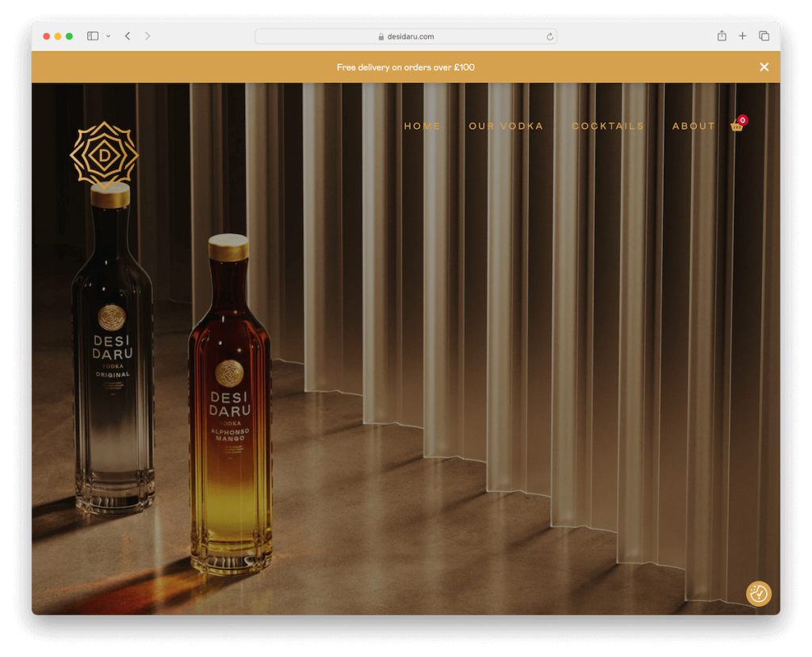
Task: Open the Safari share menu
Action: 722,36
